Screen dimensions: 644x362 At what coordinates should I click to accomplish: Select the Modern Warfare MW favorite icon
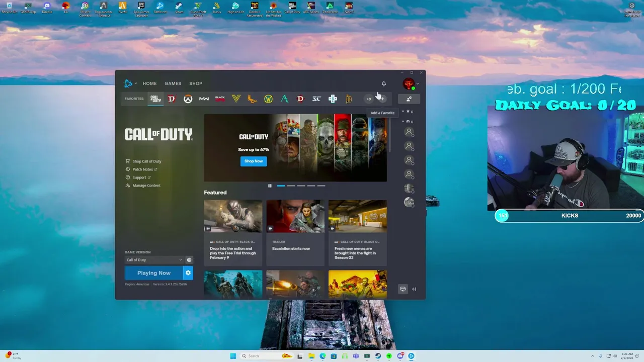(204, 99)
